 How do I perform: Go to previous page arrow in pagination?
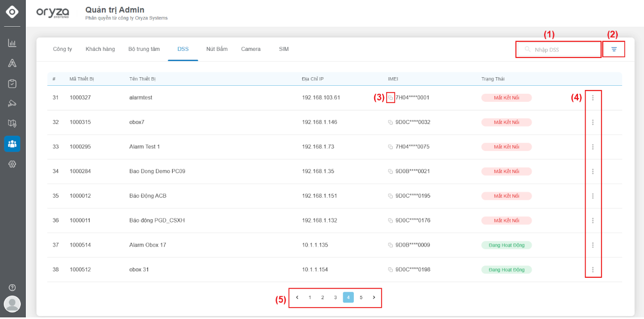click(297, 297)
